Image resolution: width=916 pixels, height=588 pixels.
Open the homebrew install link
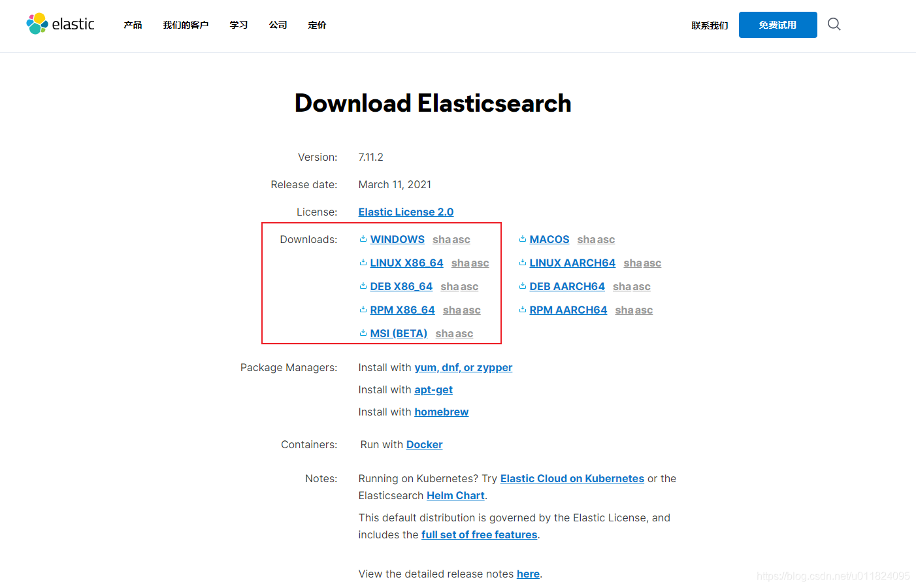441,412
